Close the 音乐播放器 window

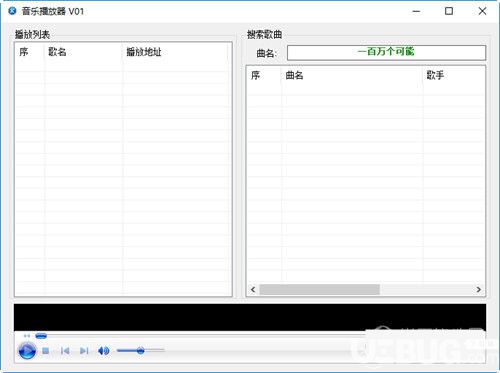[x=482, y=11]
